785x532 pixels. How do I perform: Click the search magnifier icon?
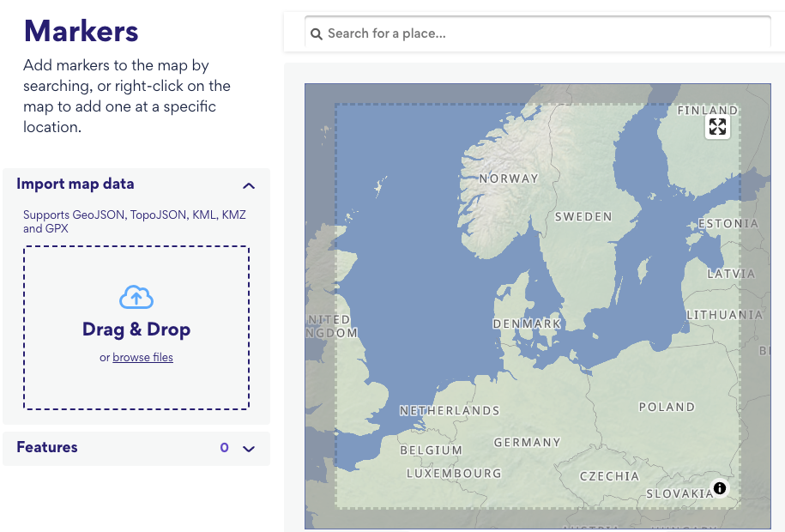(x=317, y=33)
